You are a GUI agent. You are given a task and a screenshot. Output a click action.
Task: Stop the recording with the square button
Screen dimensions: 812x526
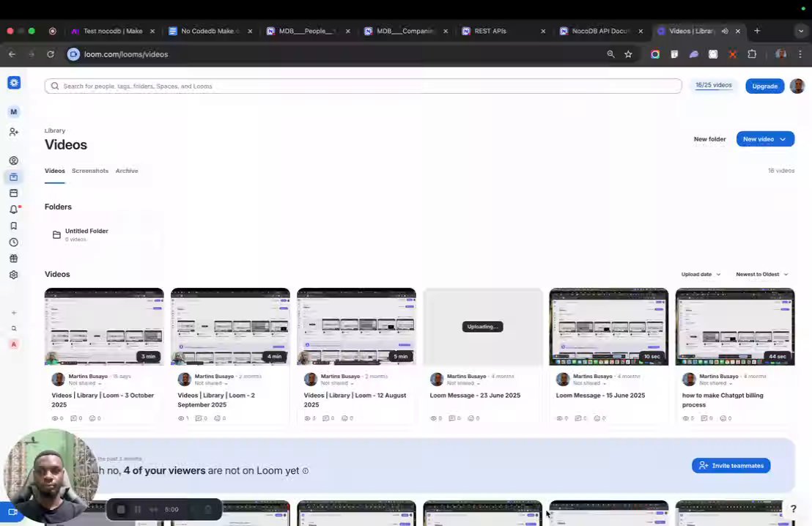(121, 509)
